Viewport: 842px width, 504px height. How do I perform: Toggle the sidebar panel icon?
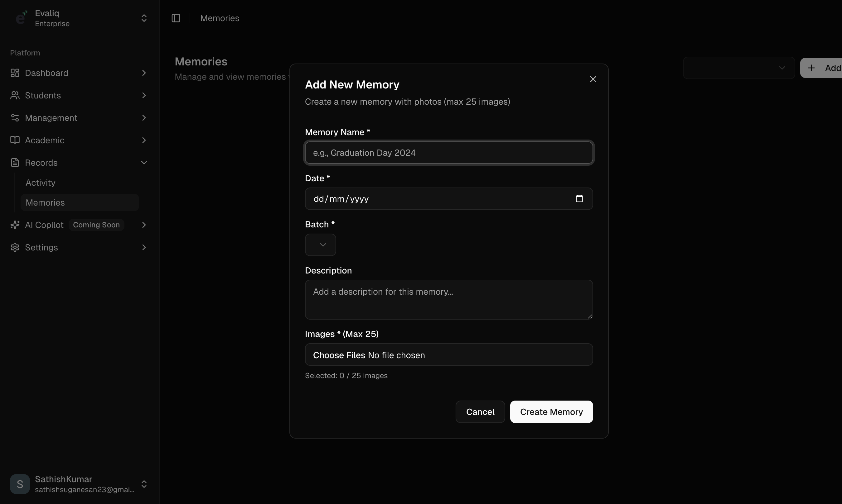[x=176, y=18]
